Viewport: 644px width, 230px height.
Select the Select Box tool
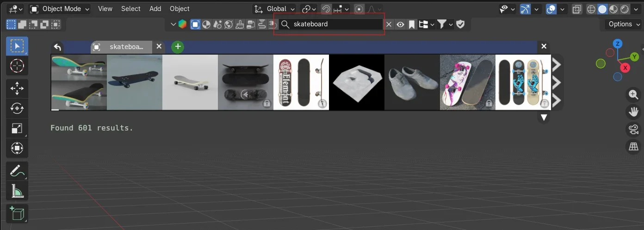coord(17,46)
